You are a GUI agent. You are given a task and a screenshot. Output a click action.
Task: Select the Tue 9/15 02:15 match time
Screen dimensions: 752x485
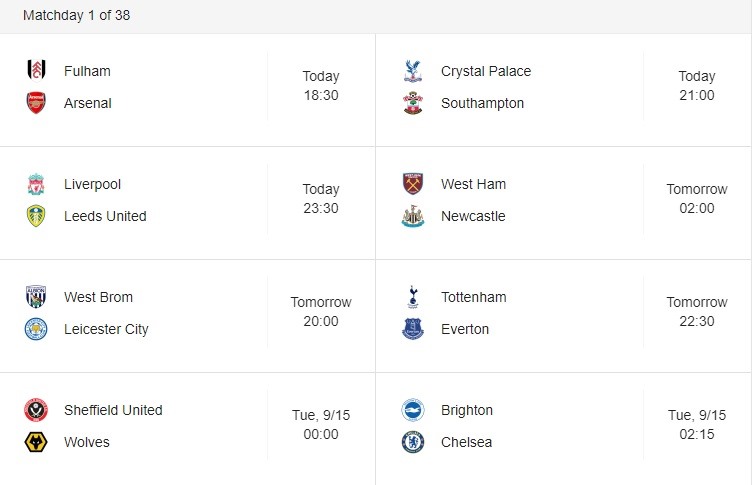coord(697,425)
